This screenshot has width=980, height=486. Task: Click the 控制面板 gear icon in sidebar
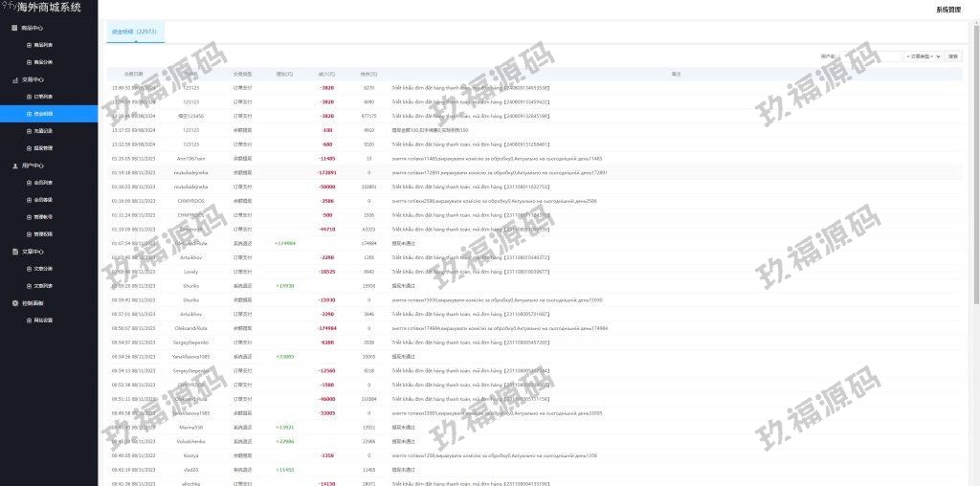[x=14, y=303]
